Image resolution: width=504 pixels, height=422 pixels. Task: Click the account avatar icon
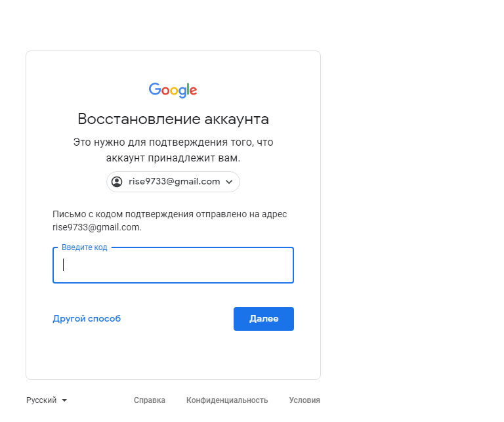click(117, 182)
